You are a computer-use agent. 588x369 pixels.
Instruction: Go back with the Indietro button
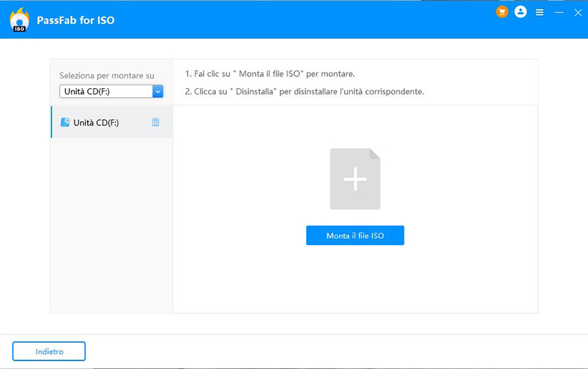pos(49,351)
